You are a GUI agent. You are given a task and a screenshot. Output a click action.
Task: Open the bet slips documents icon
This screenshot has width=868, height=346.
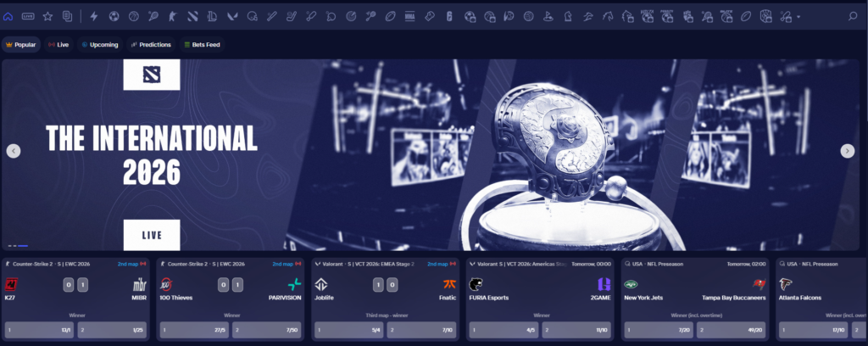pos(68,17)
